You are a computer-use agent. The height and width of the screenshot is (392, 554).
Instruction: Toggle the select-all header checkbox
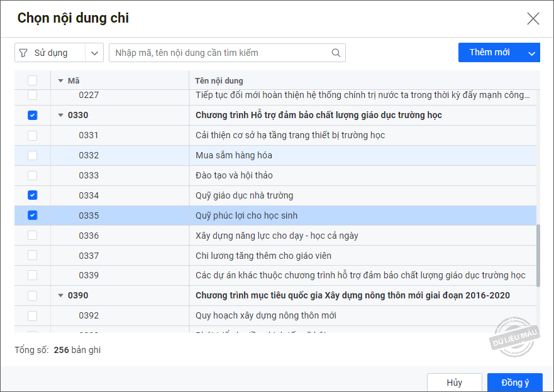click(x=33, y=80)
